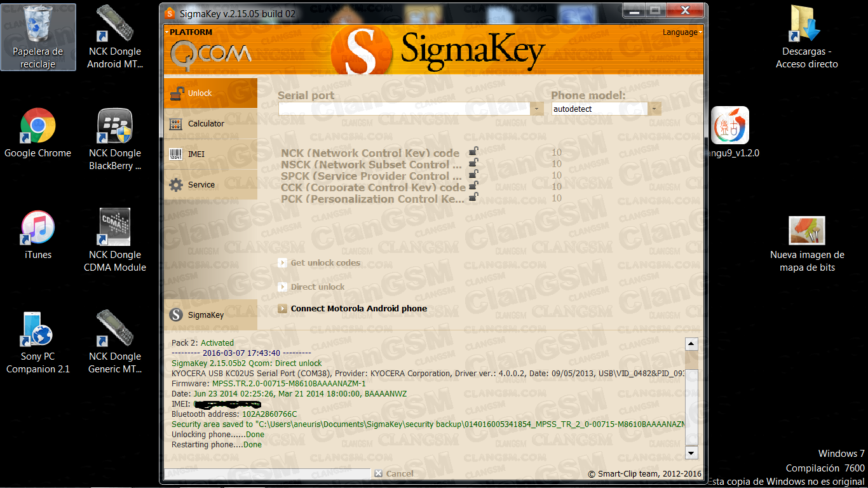Click the 'CCK (Corporate Control Key) code' label

coord(374,187)
